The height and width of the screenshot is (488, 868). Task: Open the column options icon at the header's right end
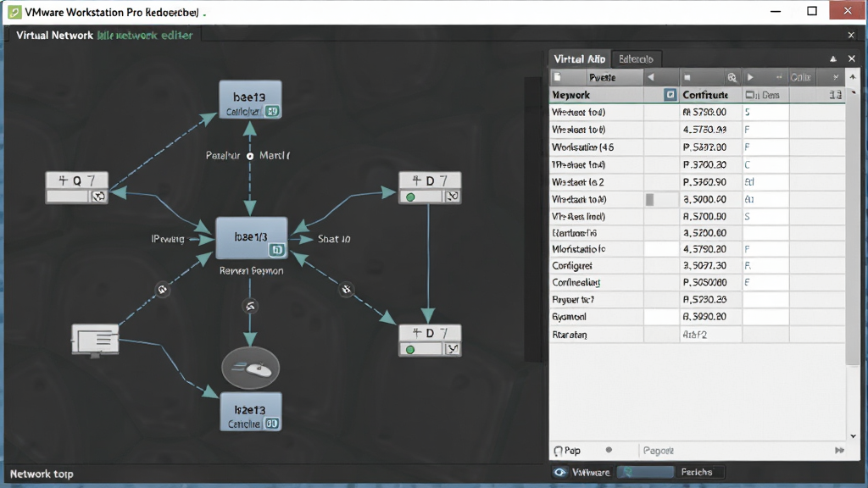click(x=836, y=95)
